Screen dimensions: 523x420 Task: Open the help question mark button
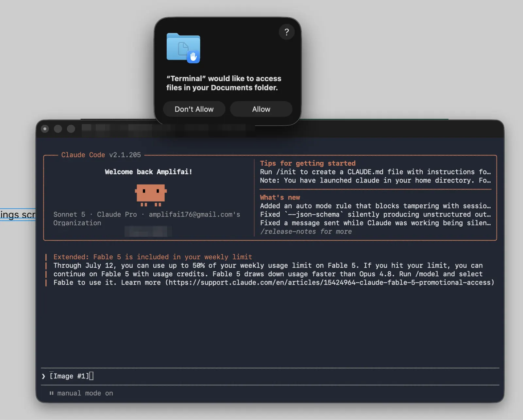click(x=287, y=32)
